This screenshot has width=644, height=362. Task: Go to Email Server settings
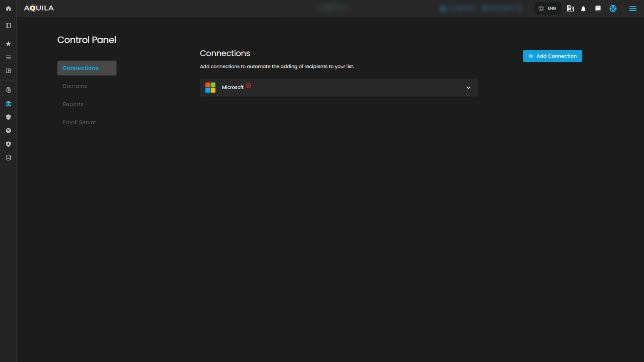click(x=79, y=122)
